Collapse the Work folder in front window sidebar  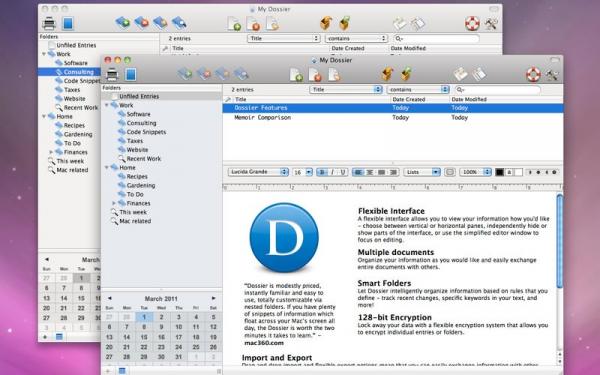pyautogui.click(x=107, y=105)
